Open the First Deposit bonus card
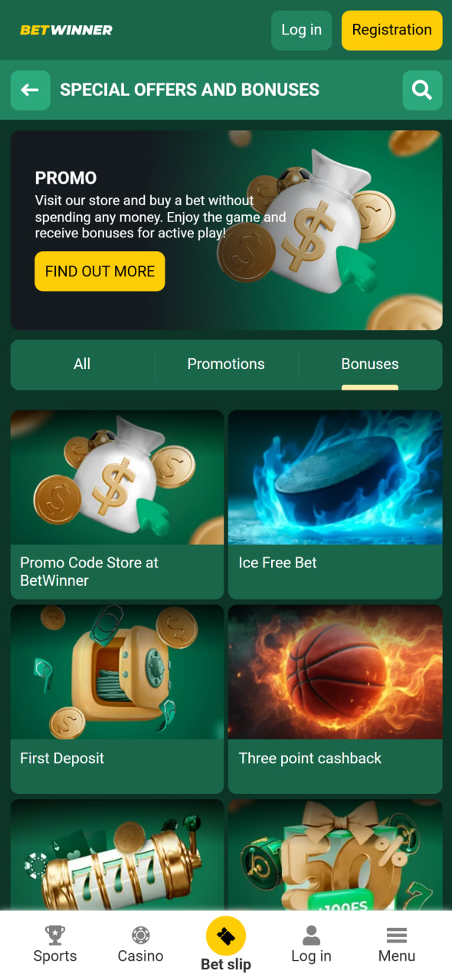Image resolution: width=452 pixels, height=980 pixels. (117, 699)
